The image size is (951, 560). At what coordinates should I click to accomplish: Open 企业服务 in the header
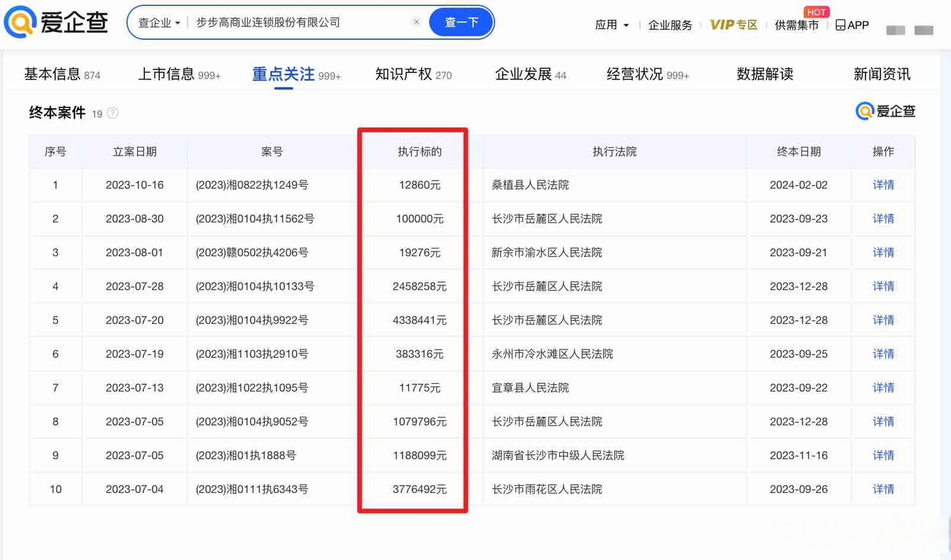coord(670,25)
